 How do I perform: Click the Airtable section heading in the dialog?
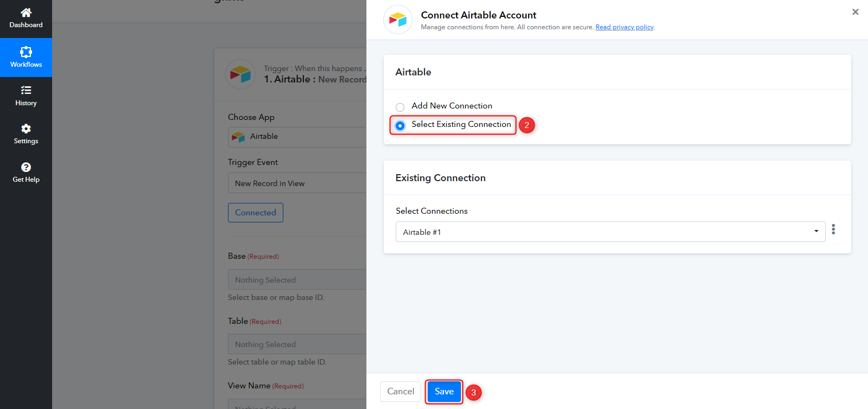coord(413,72)
